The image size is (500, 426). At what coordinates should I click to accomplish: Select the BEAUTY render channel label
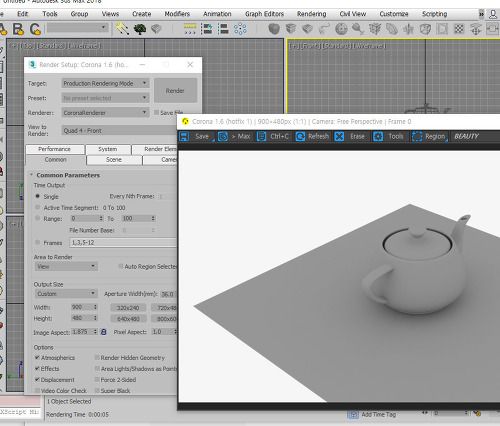click(x=466, y=136)
